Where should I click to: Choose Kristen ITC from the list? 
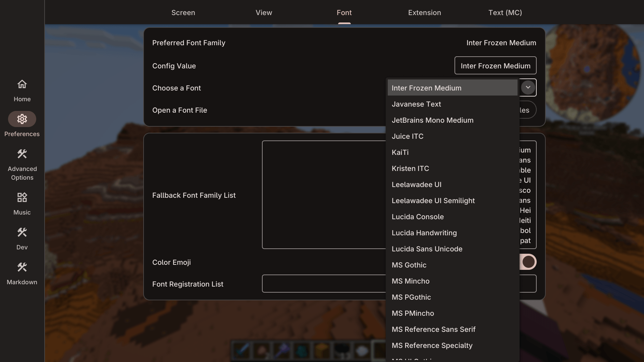(410, 169)
